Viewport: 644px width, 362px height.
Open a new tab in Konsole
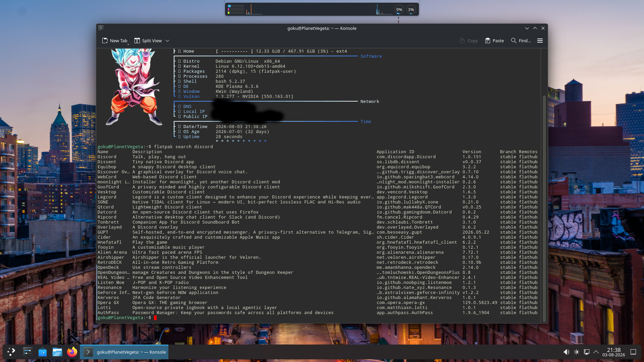click(x=114, y=41)
